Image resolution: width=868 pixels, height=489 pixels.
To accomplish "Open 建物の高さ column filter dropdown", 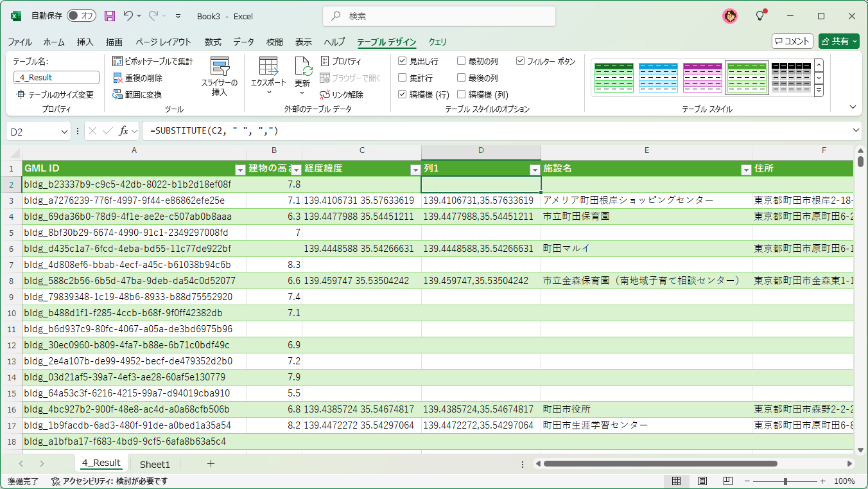I will tap(296, 170).
